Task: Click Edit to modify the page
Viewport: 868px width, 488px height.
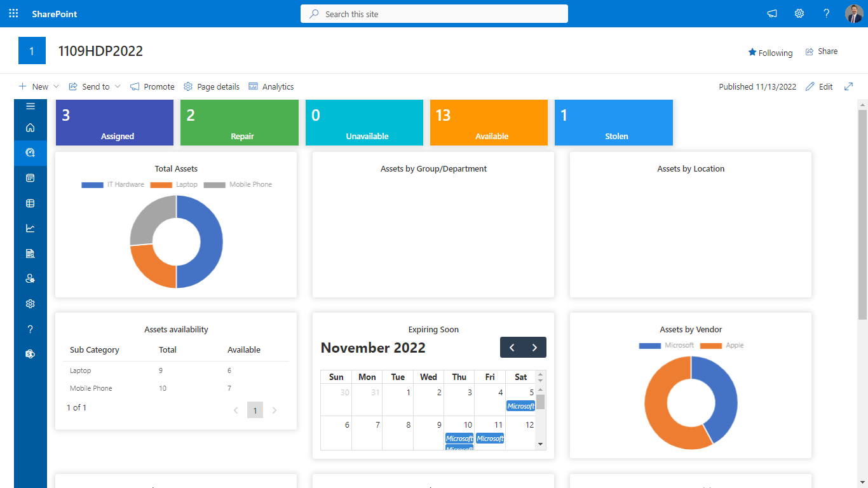Action: click(819, 86)
